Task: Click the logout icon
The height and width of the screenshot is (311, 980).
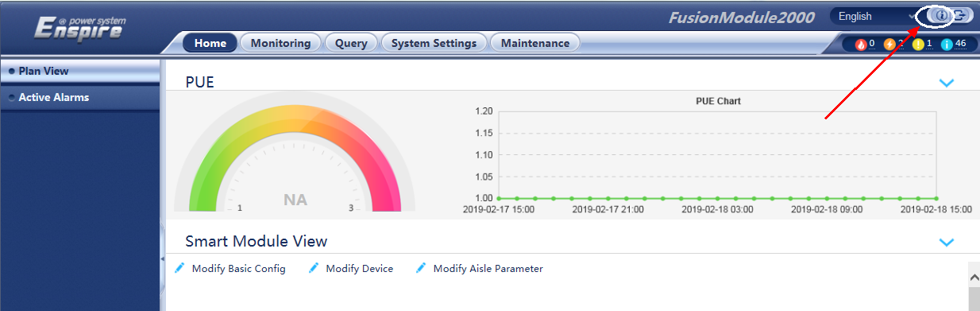Action: (961, 15)
